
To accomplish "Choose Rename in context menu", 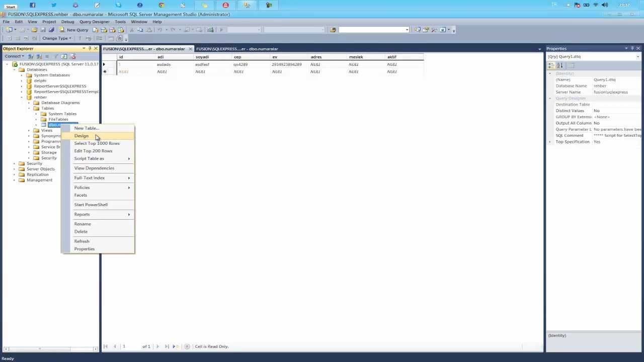I will click(98, 224).
